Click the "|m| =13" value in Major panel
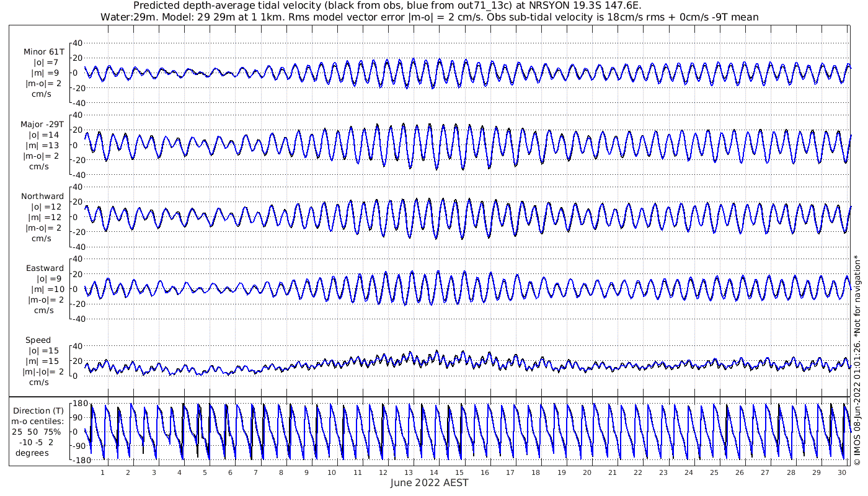 (x=43, y=145)
